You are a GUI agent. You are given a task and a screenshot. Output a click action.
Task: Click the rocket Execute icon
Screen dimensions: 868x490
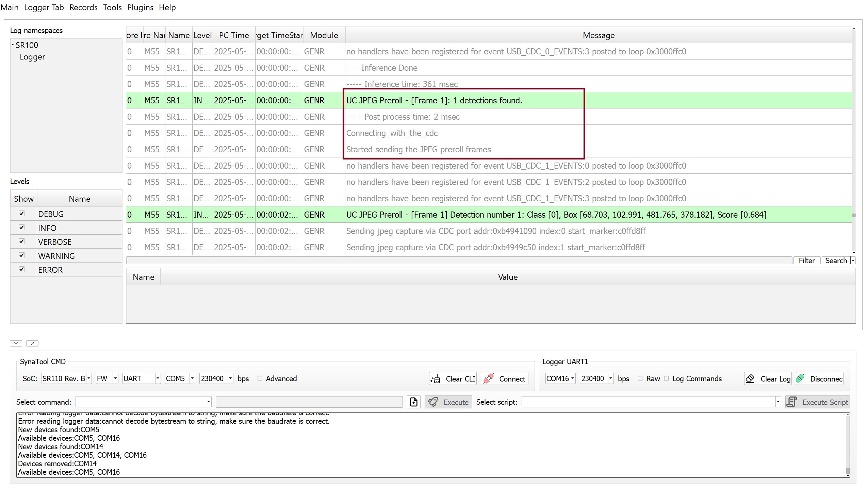[432, 402]
